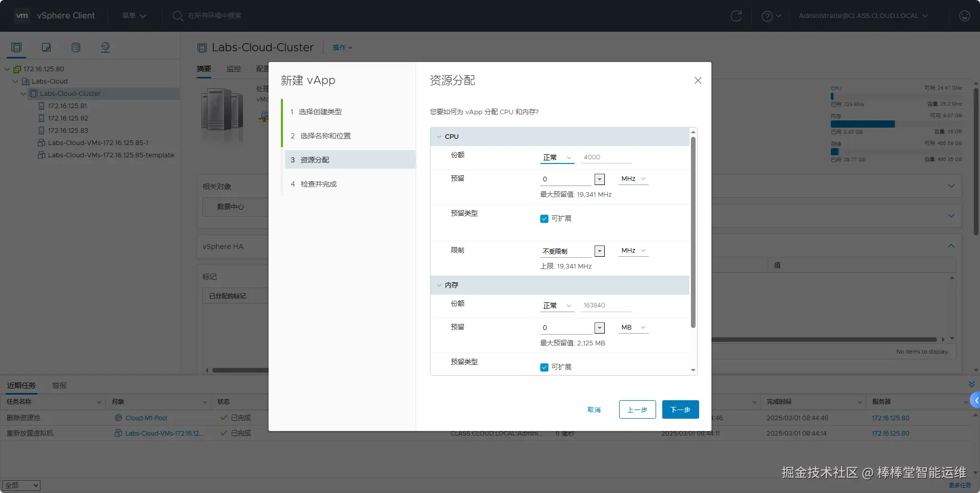980x493 pixels.
Task: Click the vm logo in the header
Action: [x=22, y=15]
